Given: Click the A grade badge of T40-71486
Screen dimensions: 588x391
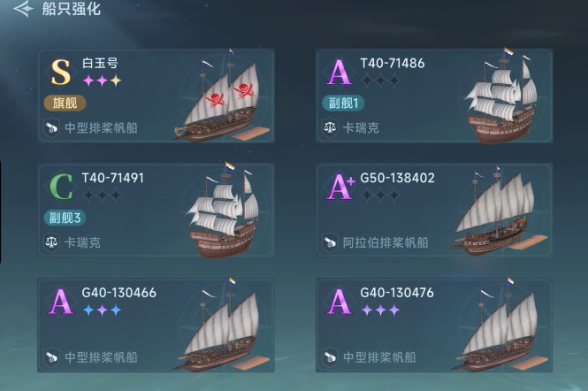Looking at the screenshot, I should [x=339, y=72].
